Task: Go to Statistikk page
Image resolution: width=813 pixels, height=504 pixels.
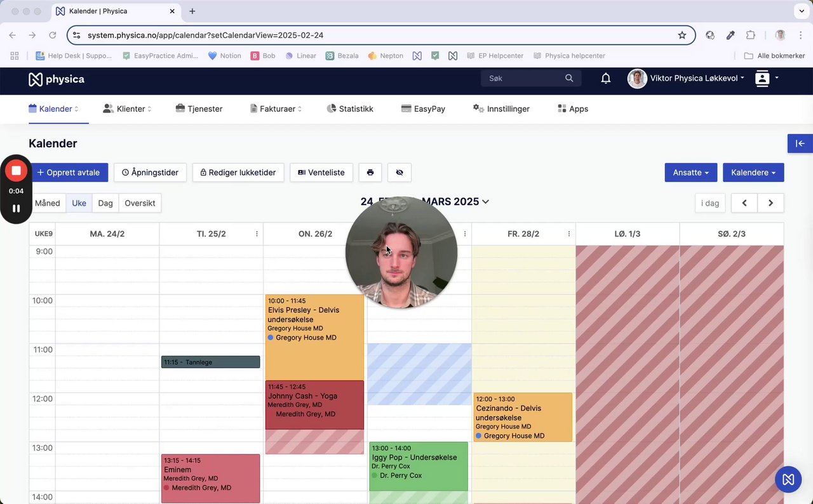Action: 350,109
